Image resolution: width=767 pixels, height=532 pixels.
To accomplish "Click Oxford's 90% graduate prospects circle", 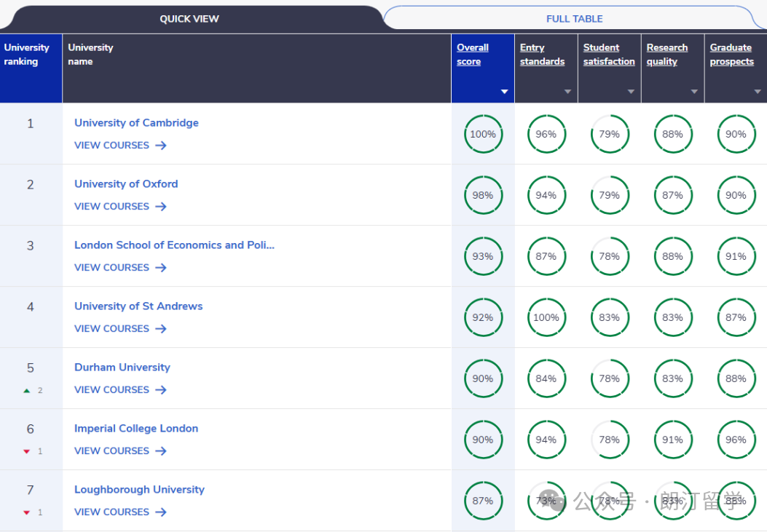I will [736, 195].
